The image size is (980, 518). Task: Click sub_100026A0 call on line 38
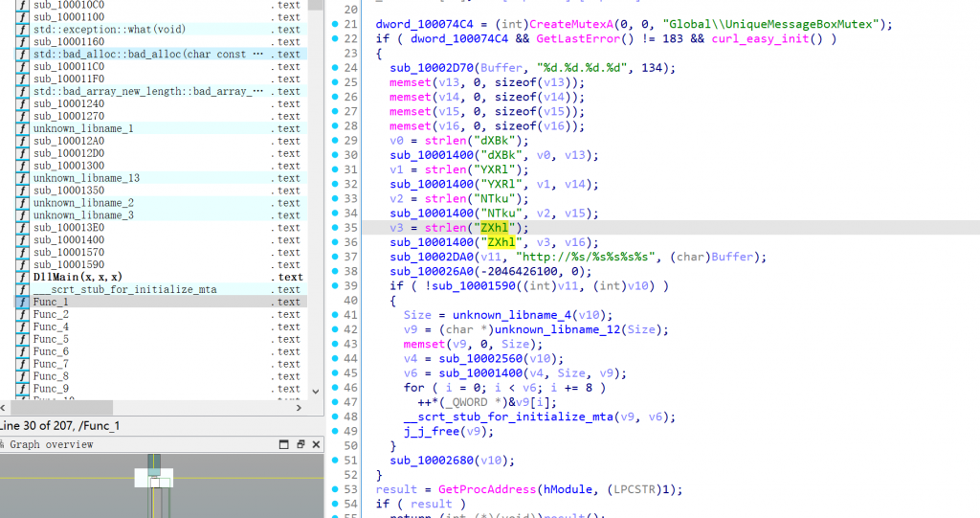tap(432, 272)
